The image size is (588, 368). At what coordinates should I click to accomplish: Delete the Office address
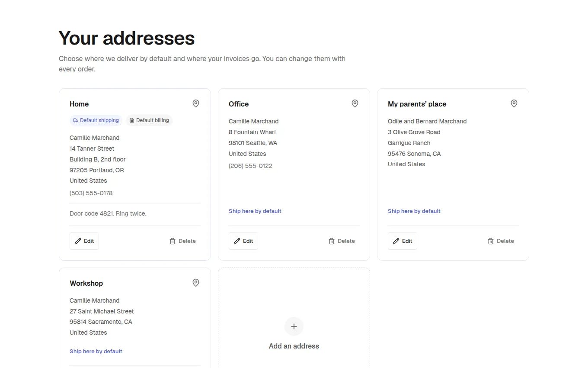(x=342, y=241)
